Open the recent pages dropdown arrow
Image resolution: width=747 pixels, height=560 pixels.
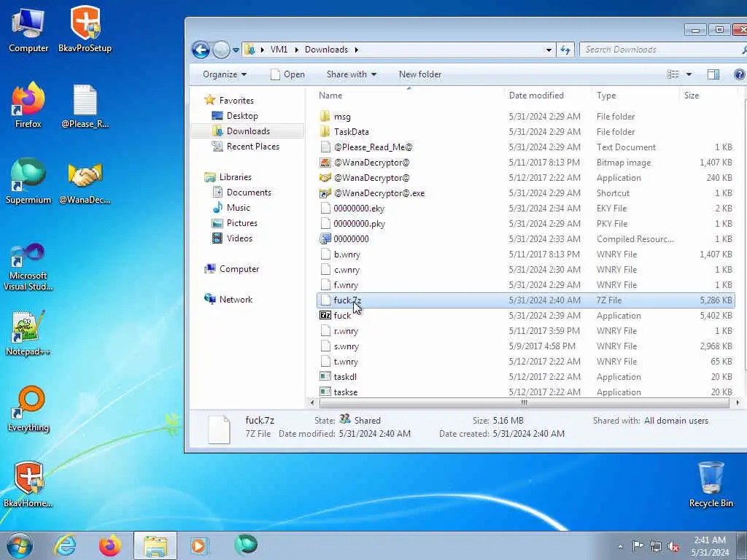(236, 50)
